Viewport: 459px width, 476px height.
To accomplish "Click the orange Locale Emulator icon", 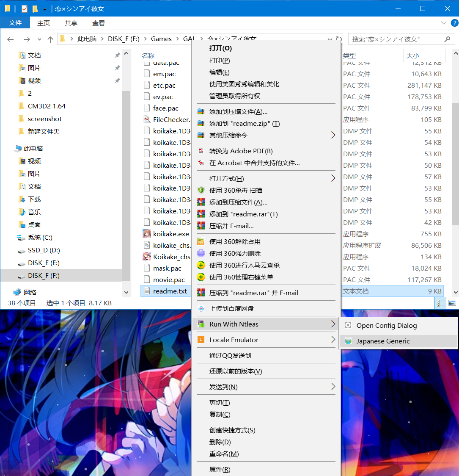I will pos(201,340).
